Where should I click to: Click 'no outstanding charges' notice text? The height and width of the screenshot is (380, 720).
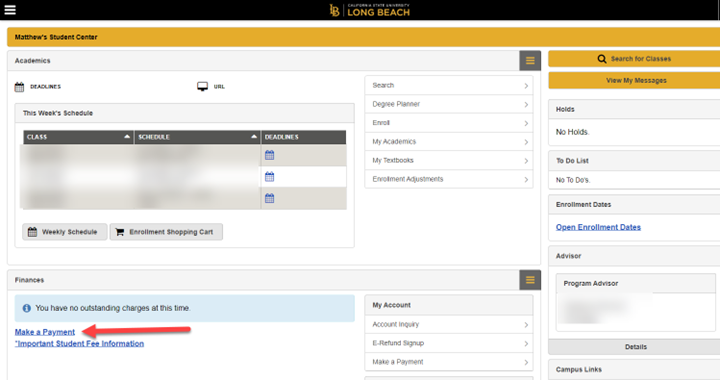pos(113,308)
